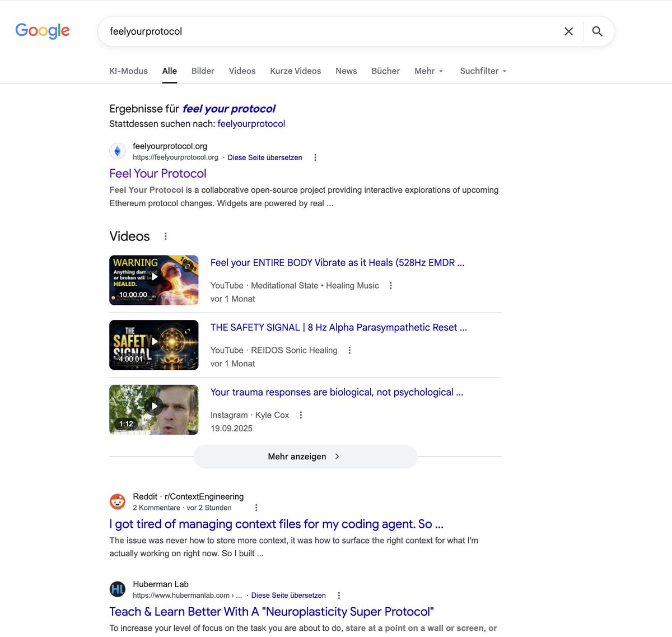This screenshot has width=672, height=637.
Task: Open options for REIDOS Sonic Healing video
Action: pos(349,350)
